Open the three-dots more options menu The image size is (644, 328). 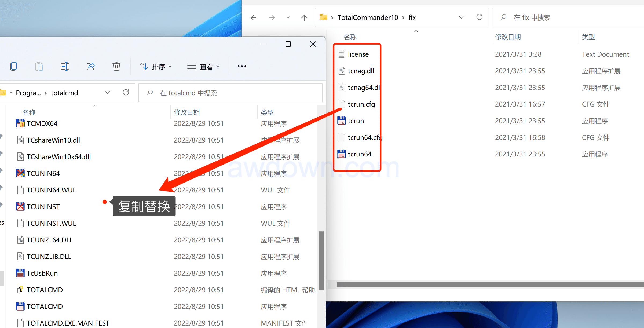242,66
